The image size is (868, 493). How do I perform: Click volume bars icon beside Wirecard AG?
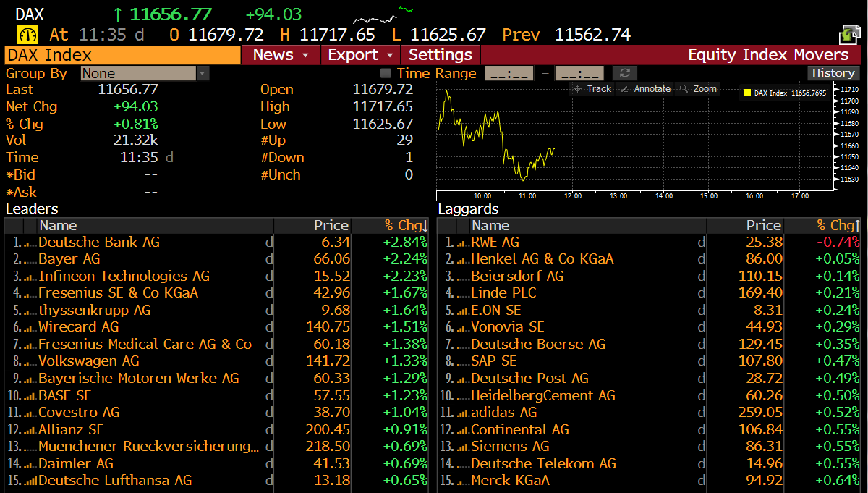coord(30,327)
